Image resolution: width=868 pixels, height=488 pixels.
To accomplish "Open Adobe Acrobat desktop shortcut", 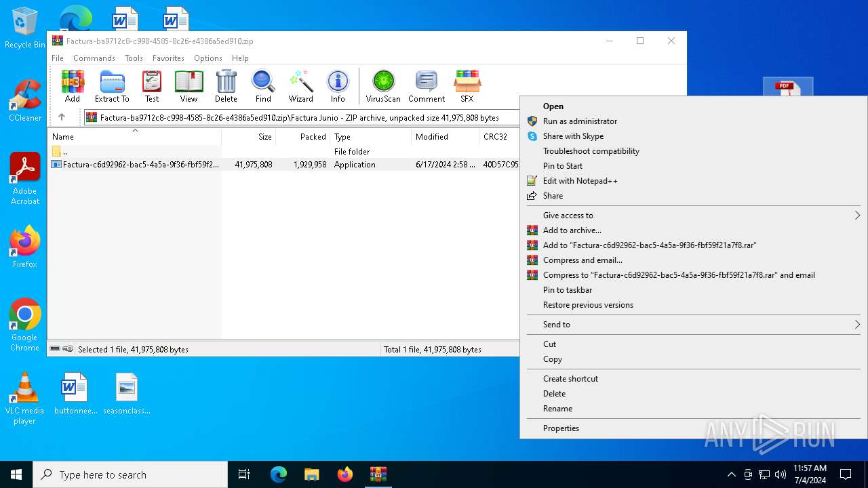I will [25, 179].
